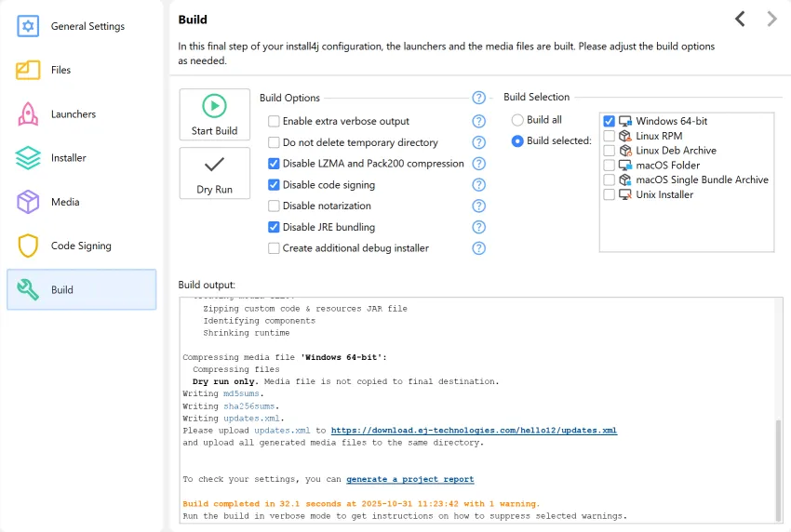Screen dimensions: 791x532
Task: Open help for debug installer option
Action: (x=478, y=248)
